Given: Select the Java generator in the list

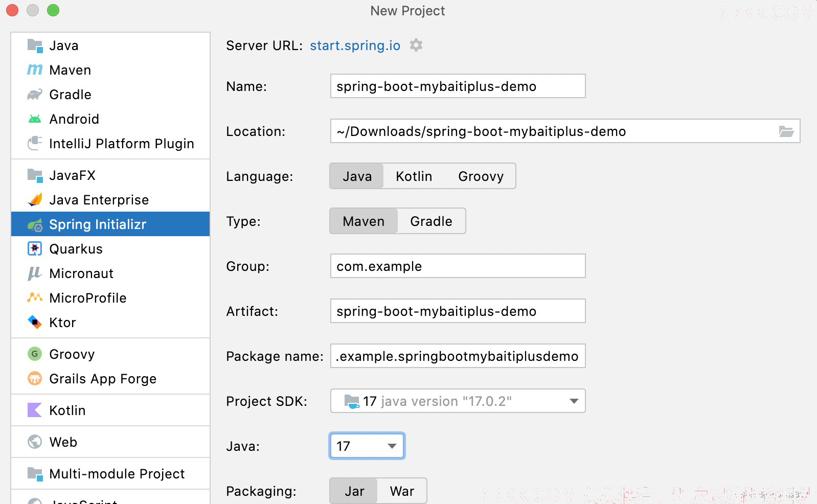Looking at the screenshot, I should pos(110,45).
